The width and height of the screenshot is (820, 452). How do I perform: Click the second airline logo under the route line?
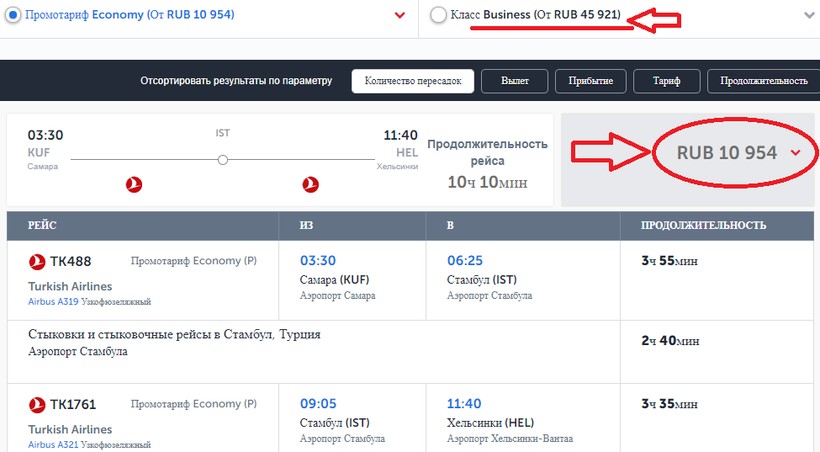tap(310, 183)
